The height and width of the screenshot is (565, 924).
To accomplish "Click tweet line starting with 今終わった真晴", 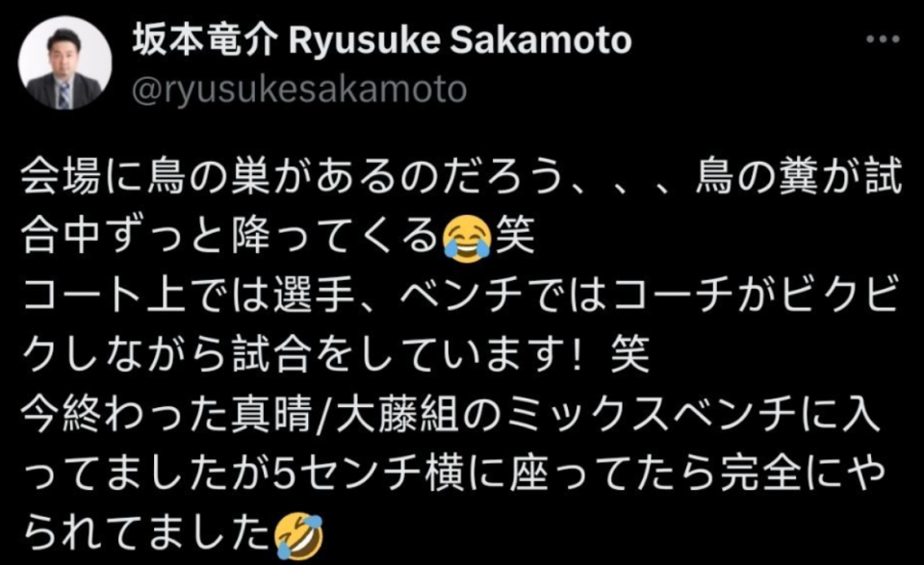I will (450, 415).
